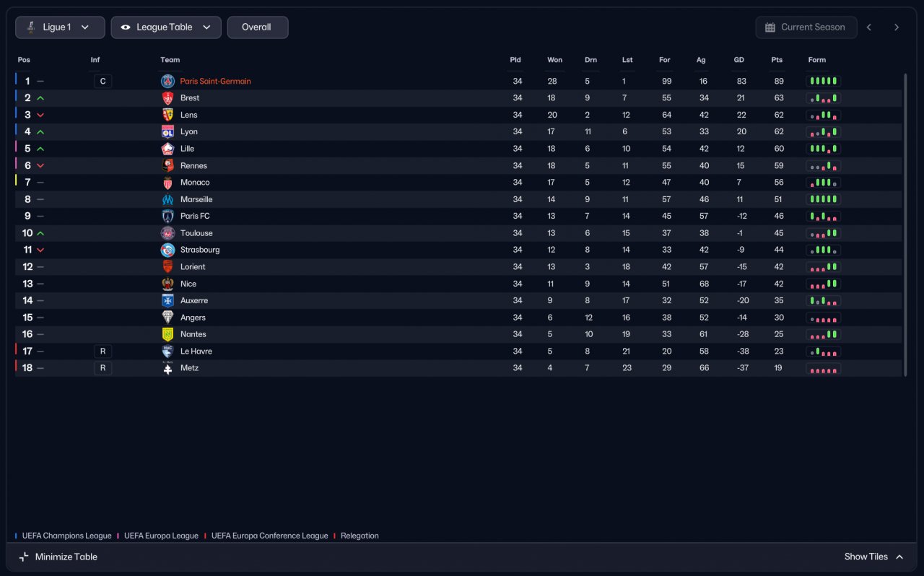
Task: Click UEFA Champions League legend entry
Action: tap(64, 536)
